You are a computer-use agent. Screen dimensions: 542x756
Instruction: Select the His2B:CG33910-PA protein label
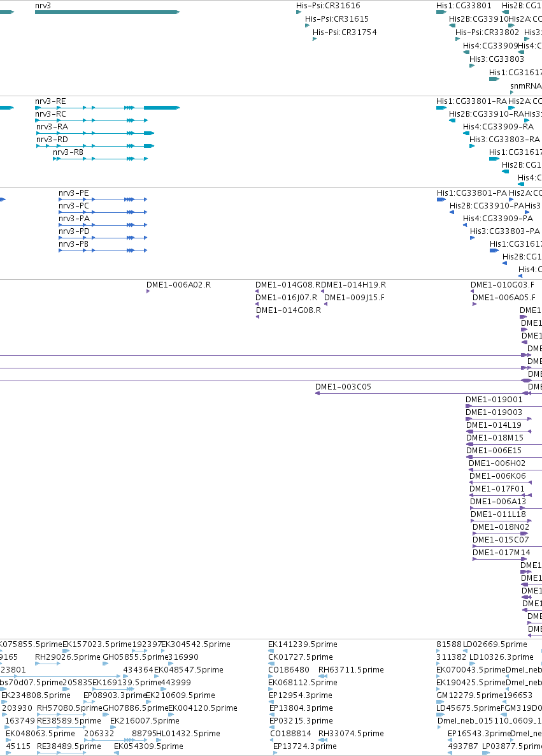pyautogui.click(x=487, y=206)
